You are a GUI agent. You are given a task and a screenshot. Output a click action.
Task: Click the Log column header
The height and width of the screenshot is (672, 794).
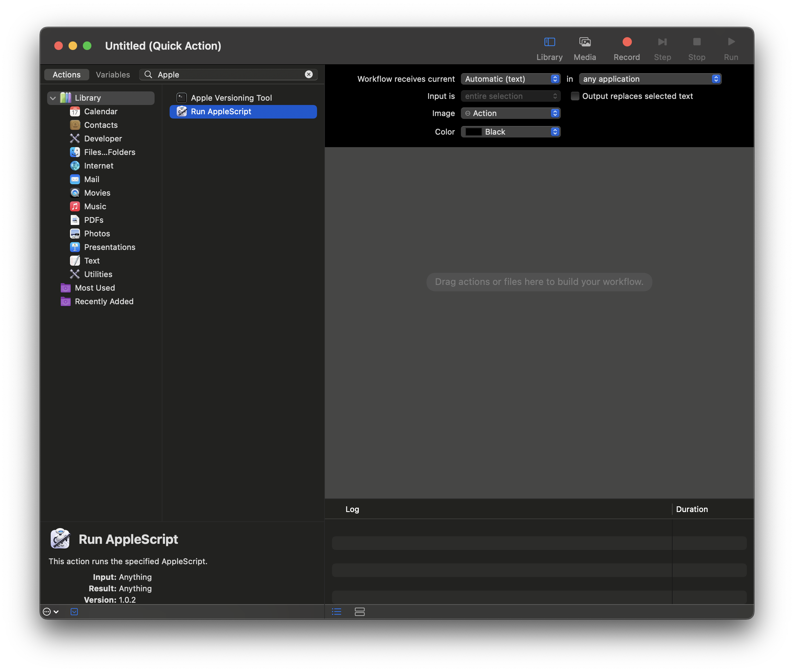point(352,509)
